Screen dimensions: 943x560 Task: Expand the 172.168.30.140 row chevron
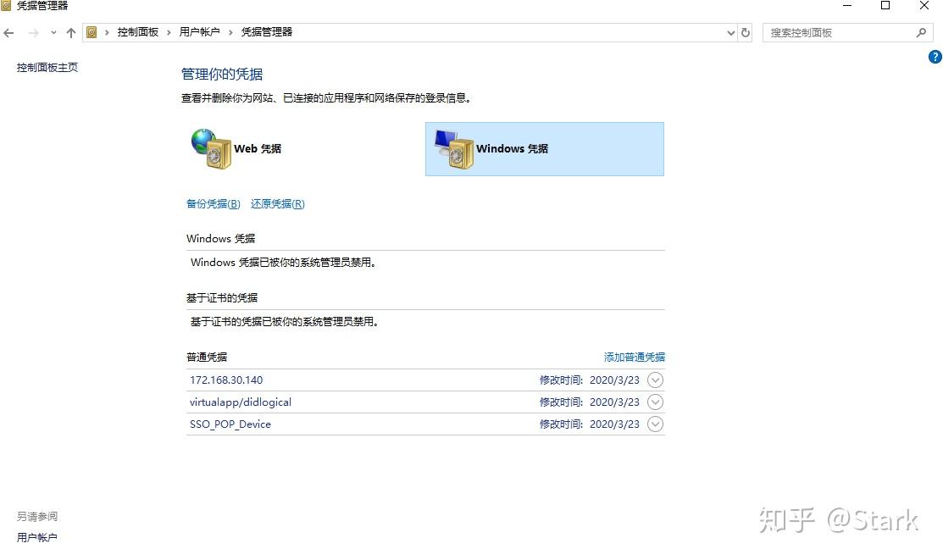coord(655,380)
